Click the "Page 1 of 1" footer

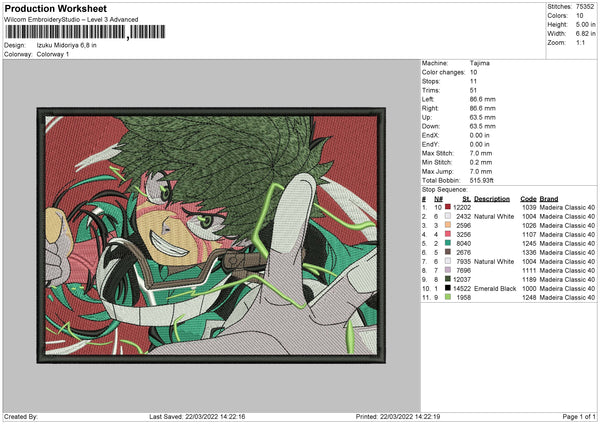(x=579, y=416)
